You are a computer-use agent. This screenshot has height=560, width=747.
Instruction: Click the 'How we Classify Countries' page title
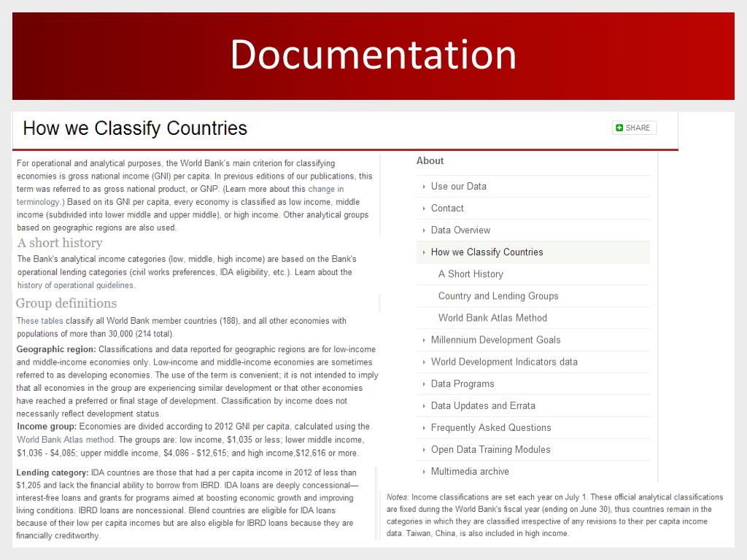click(x=135, y=128)
